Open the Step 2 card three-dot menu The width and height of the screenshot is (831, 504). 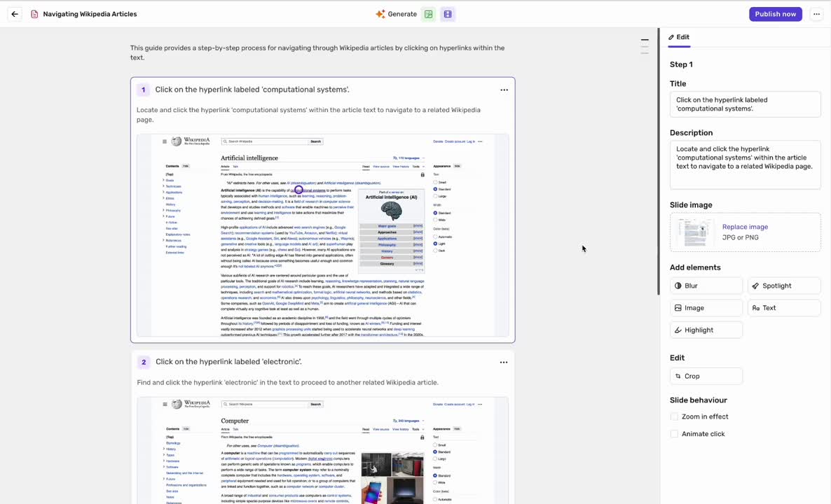(x=504, y=363)
